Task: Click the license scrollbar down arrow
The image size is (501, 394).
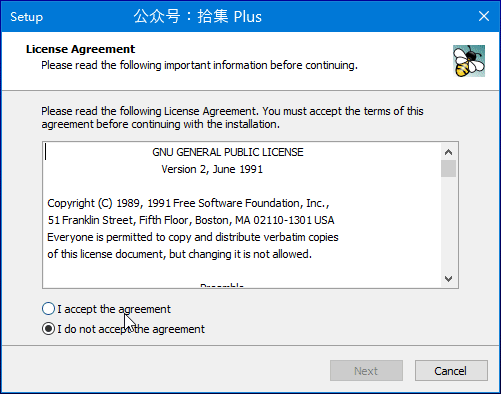Action: pos(449,279)
